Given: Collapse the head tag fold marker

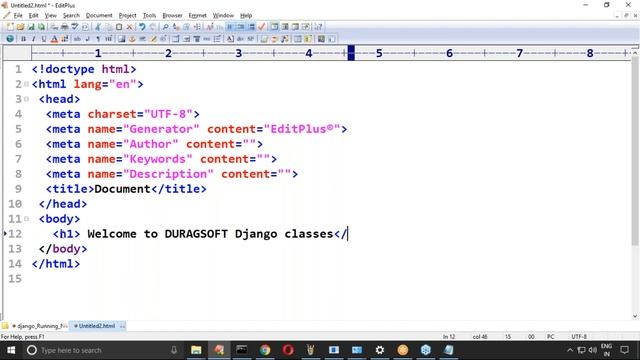Looking at the screenshot, I should (27, 99).
